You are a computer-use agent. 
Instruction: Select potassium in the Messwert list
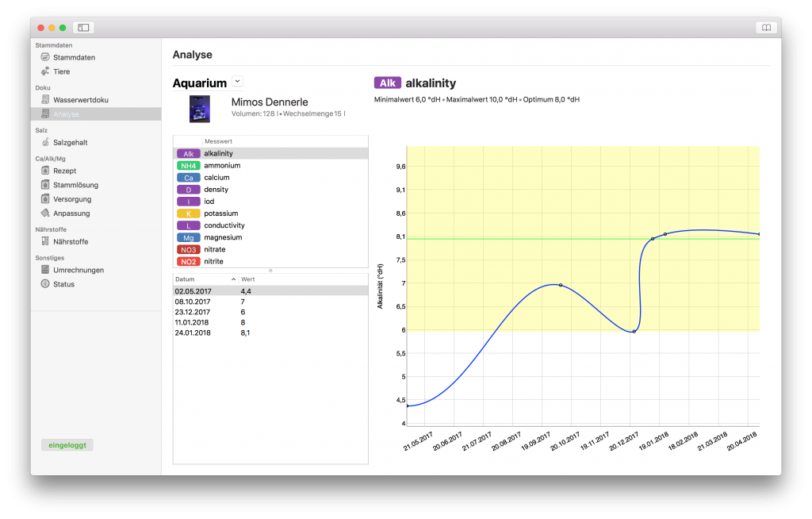270,213
